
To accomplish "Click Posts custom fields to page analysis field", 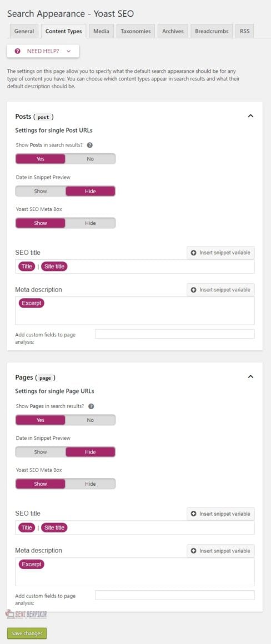I will (x=174, y=334).
